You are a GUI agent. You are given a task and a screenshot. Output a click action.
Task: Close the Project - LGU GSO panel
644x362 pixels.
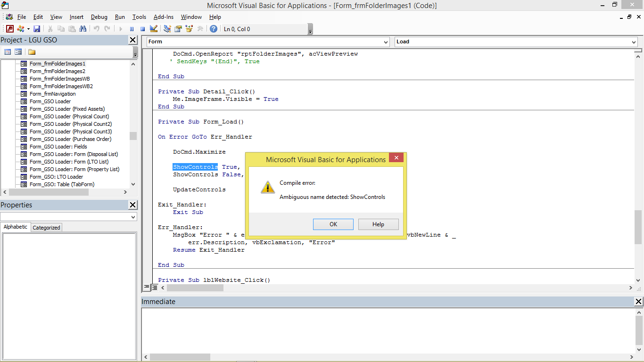click(x=133, y=40)
